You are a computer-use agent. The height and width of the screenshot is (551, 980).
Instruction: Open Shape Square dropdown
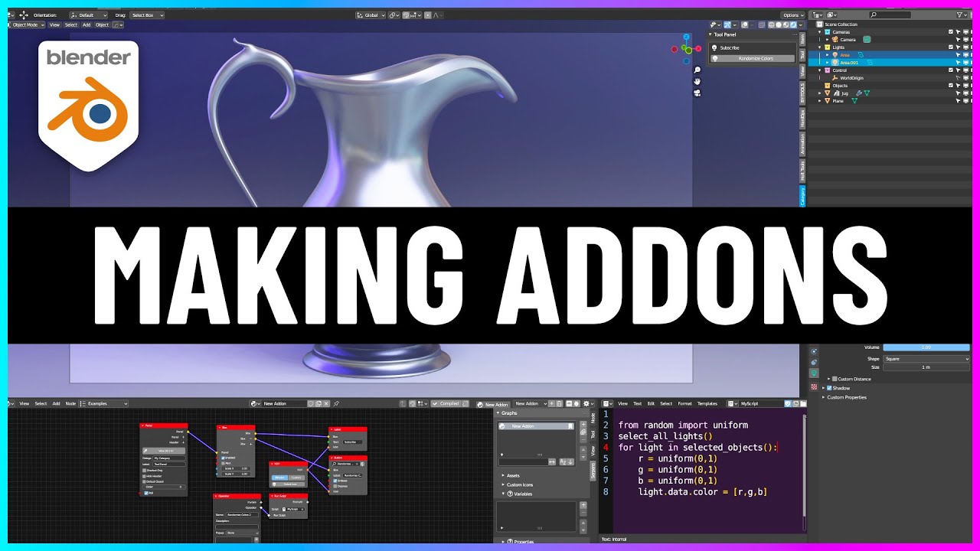click(926, 358)
